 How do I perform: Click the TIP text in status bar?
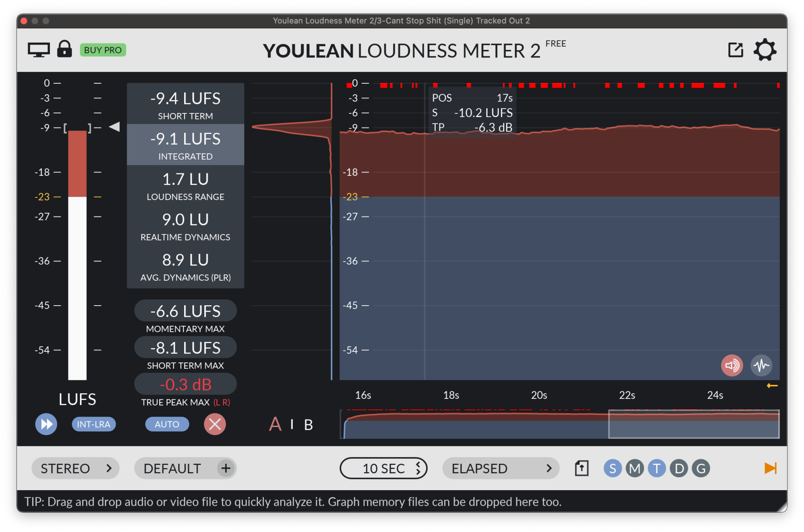[x=293, y=502]
